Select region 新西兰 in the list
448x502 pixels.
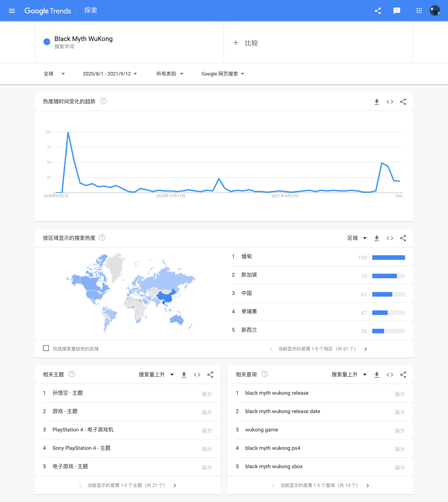[249, 330]
